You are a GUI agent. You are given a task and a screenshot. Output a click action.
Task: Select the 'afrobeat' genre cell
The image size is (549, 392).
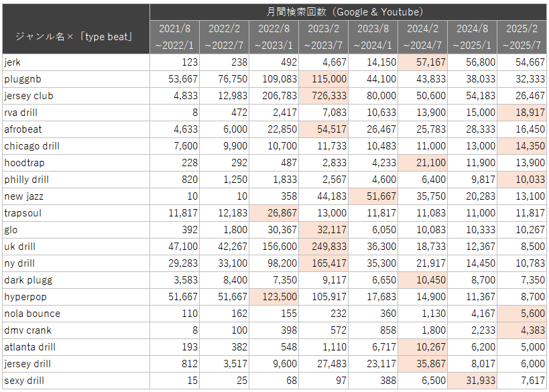coord(76,129)
